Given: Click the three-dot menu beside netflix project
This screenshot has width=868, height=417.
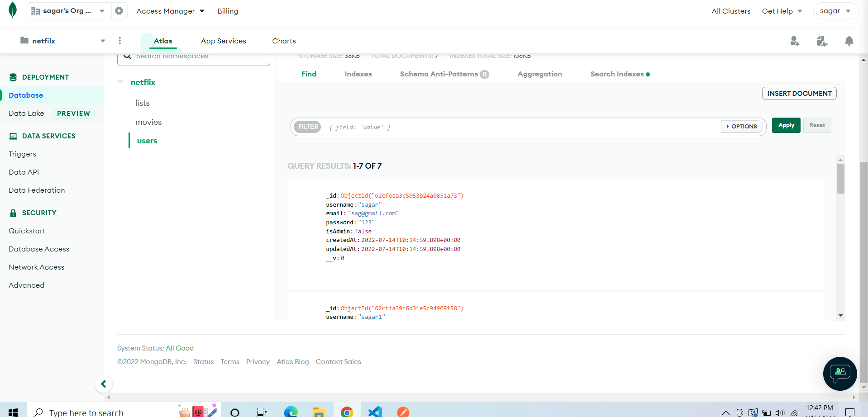Looking at the screenshot, I should coord(119,40).
